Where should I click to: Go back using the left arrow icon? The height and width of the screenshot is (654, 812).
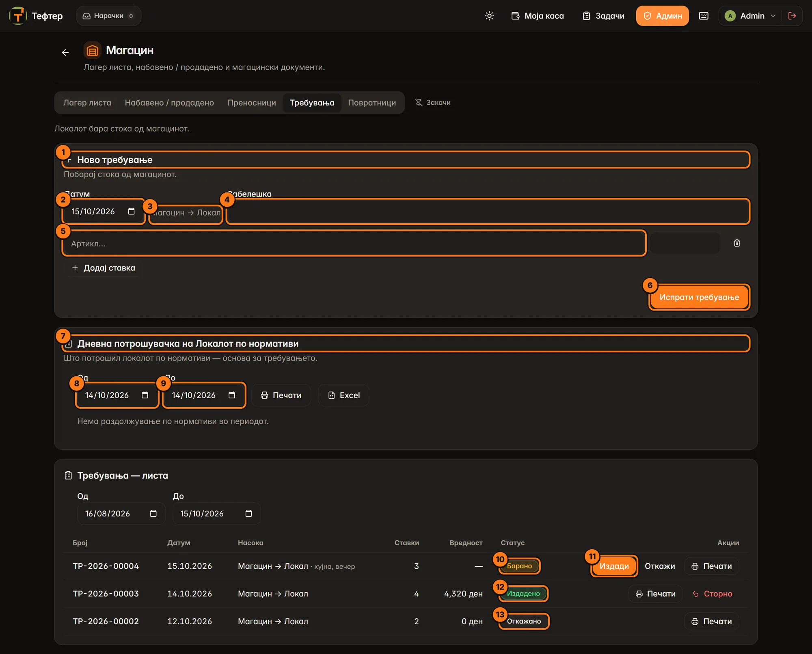tap(65, 52)
